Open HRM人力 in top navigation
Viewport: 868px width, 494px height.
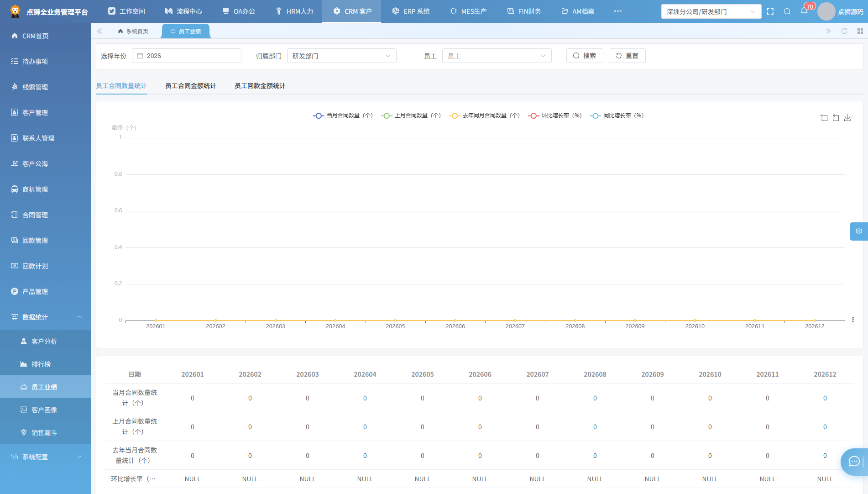pyautogui.click(x=294, y=11)
